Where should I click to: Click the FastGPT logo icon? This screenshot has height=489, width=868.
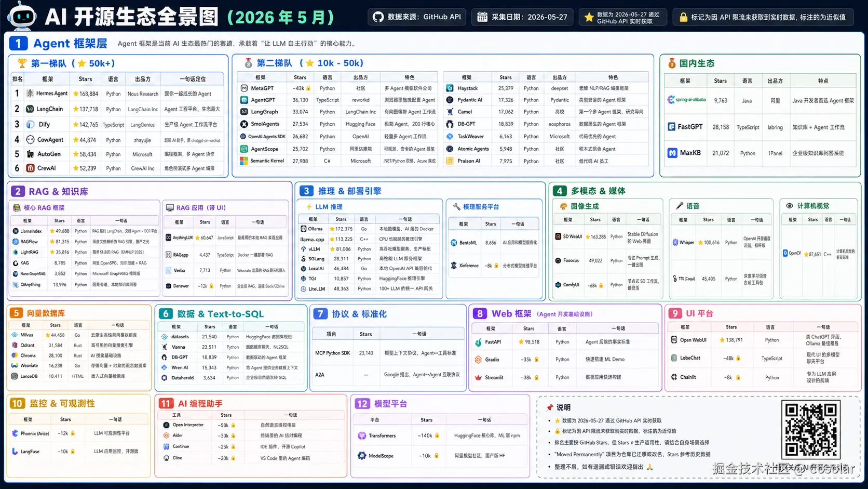672,127
